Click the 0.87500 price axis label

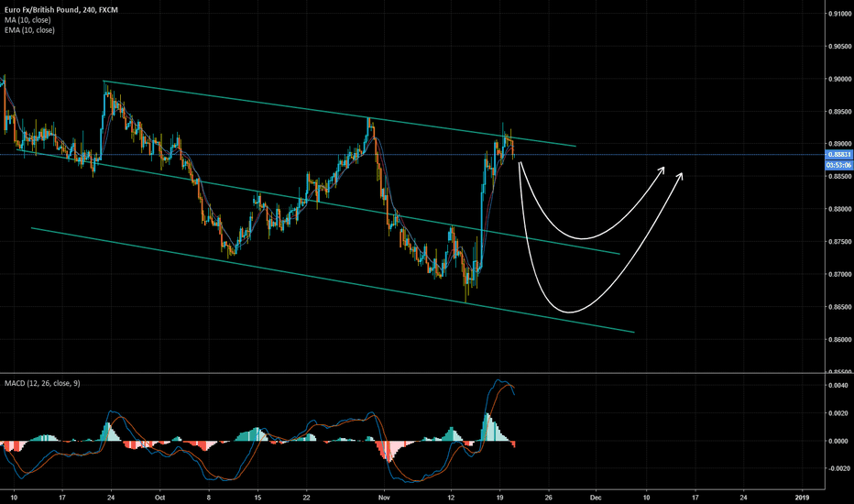click(x=840, y=241)
